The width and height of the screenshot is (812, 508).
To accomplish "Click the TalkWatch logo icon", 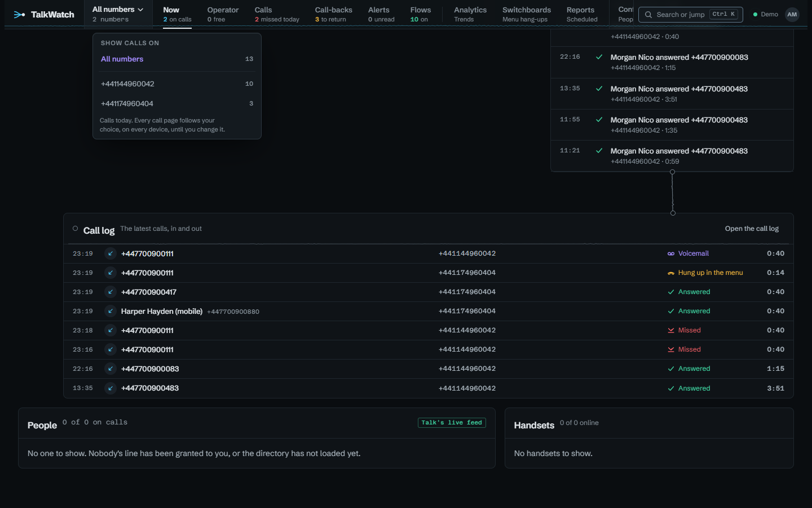I will point(19,15).
